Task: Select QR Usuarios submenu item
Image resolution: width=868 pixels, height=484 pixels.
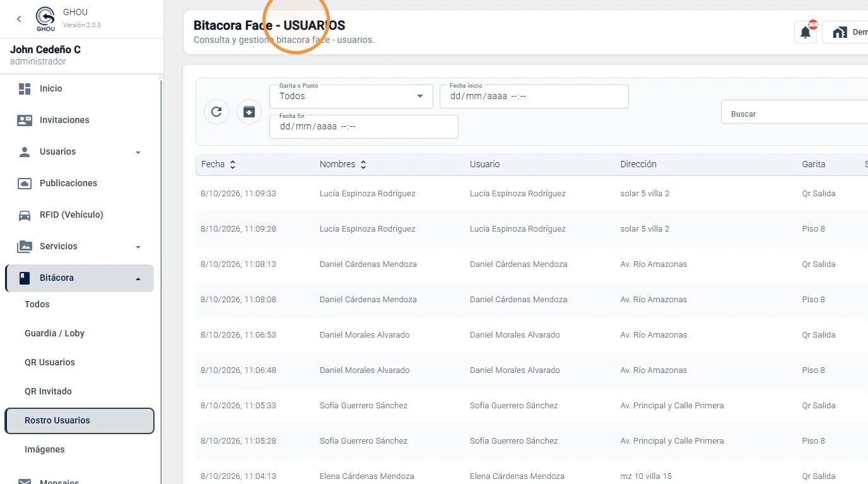Action: [50, 362]
